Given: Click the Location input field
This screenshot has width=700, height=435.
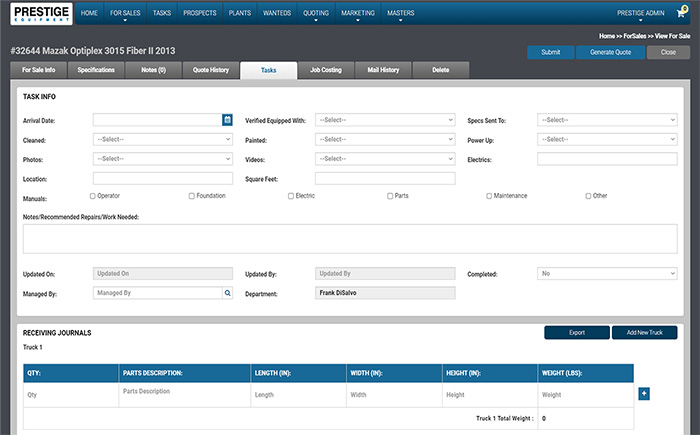Looking at the screenshot, I should pyautogui.click(x=163, y=178).
